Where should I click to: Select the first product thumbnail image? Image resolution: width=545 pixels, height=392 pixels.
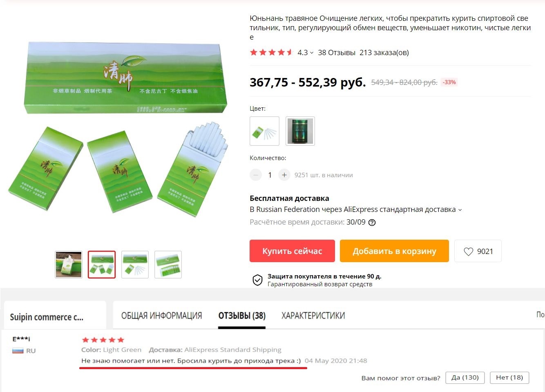[69, 265]
